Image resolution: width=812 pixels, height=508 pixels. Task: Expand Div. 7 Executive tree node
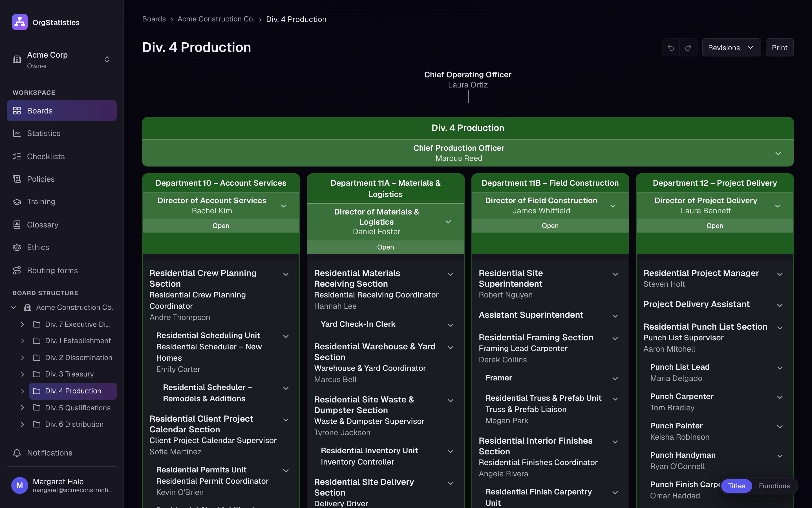[x=23, y=324]
